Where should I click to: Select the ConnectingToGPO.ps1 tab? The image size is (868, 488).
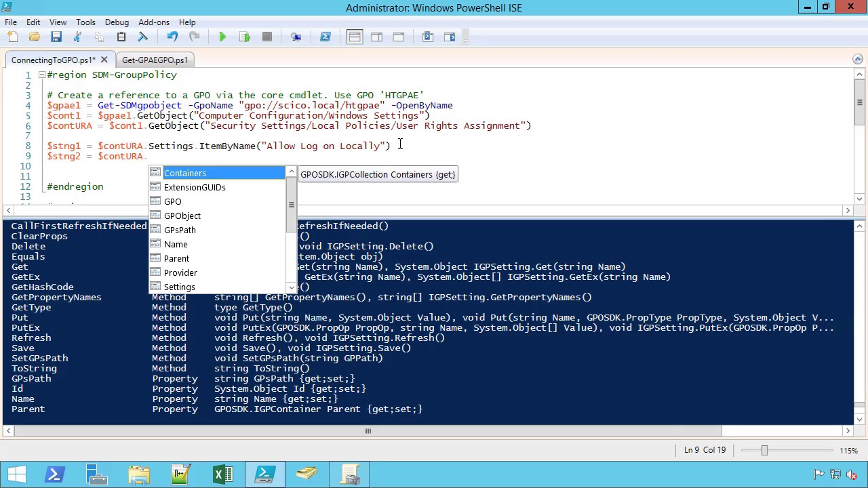[53, 60]
